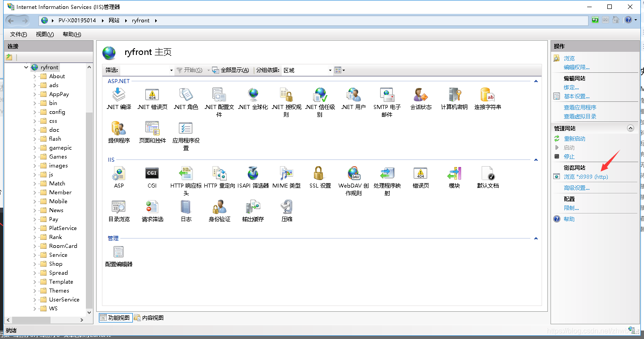Expand the Games folder node

[x=35, y=157]
